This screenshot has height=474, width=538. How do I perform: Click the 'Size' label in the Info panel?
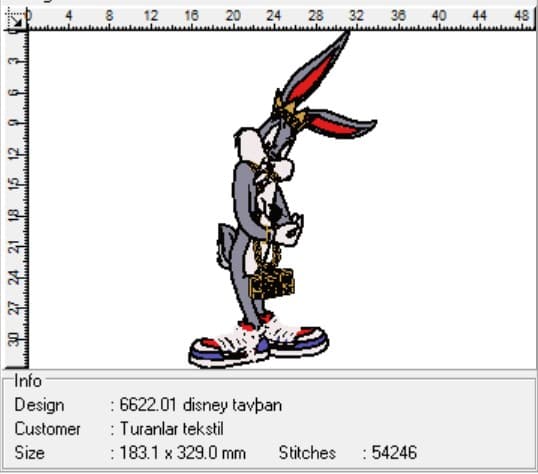(x=30, y=453)
